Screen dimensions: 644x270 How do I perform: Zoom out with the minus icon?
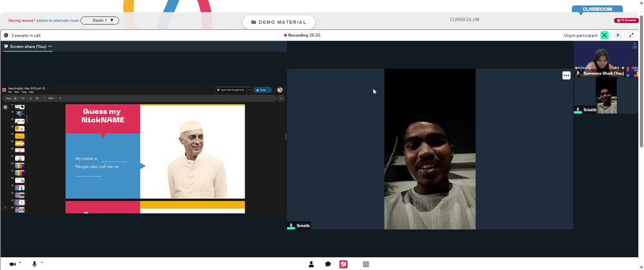pos(44,98)
